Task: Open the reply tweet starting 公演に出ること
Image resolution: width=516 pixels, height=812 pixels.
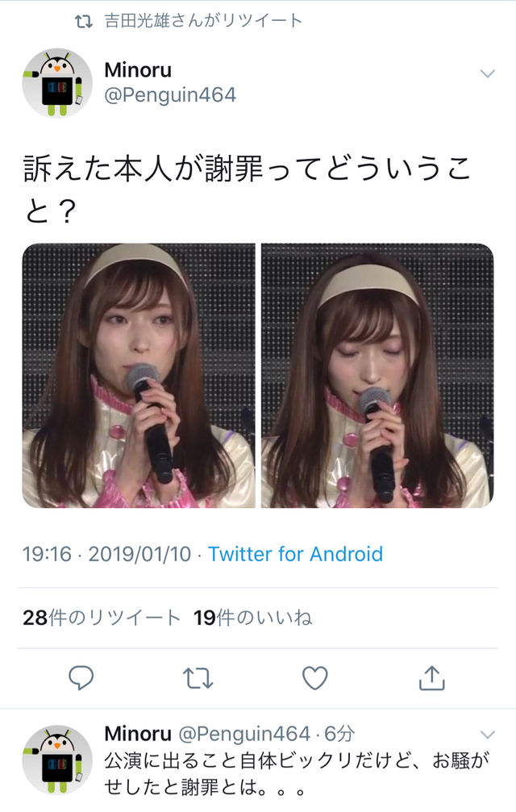Action: (297, 774)
